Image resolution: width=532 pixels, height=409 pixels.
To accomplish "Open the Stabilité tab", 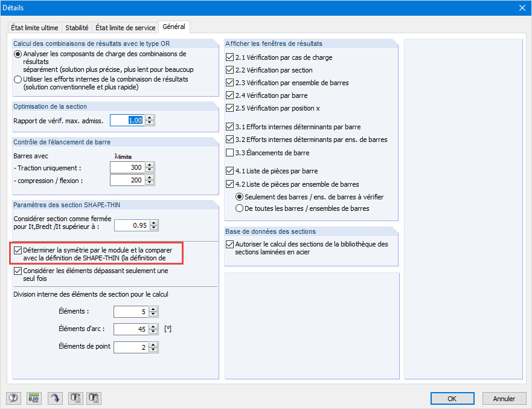I will 77,28.
